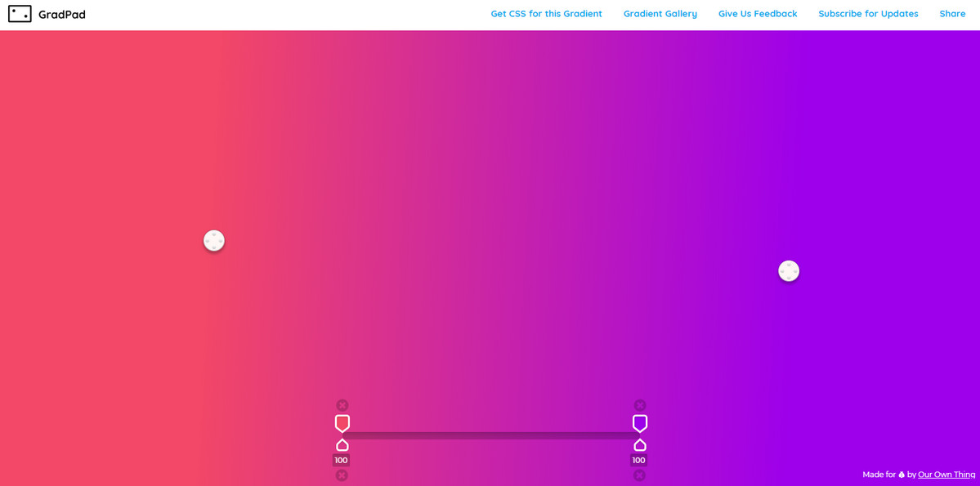Click the Share link
Viewport: 980px width, 486px height.
point(952,14)
